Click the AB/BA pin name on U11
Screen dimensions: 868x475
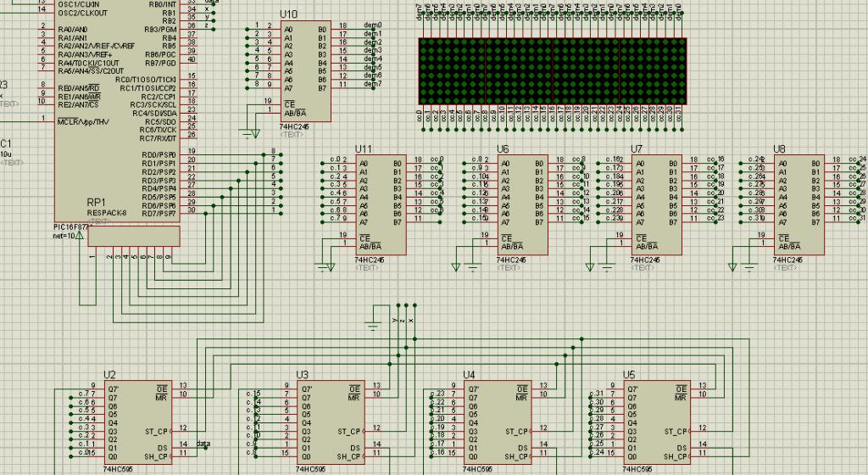coord(370,246)
